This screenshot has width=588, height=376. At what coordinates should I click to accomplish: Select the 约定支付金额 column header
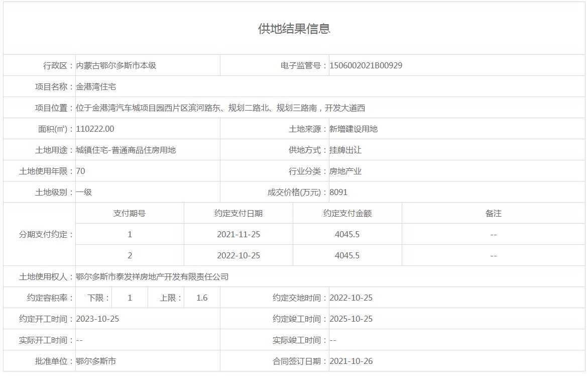click(347, 213)
